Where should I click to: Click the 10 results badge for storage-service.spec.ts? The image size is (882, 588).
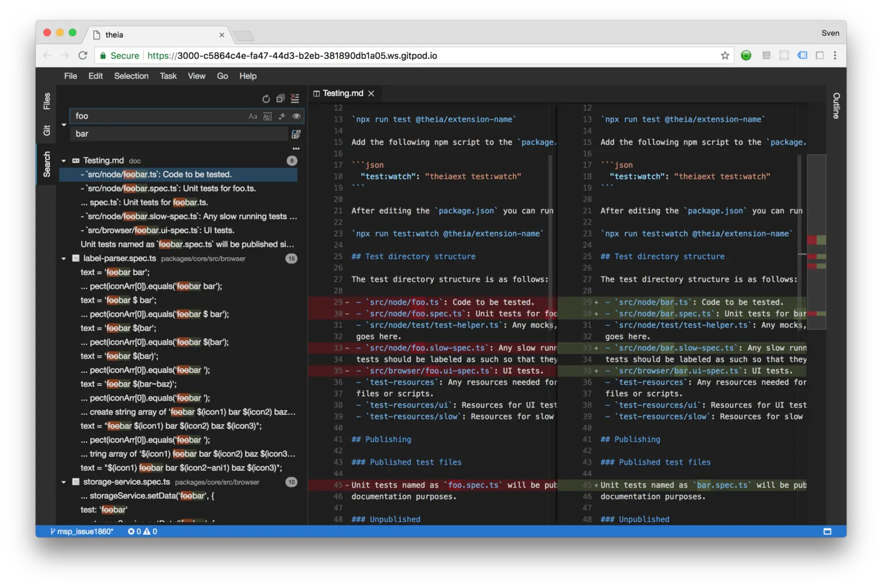coord(291,482)
